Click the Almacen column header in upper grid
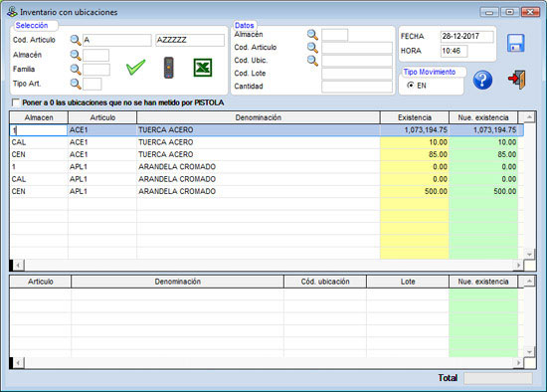 (x=39, y=117)
